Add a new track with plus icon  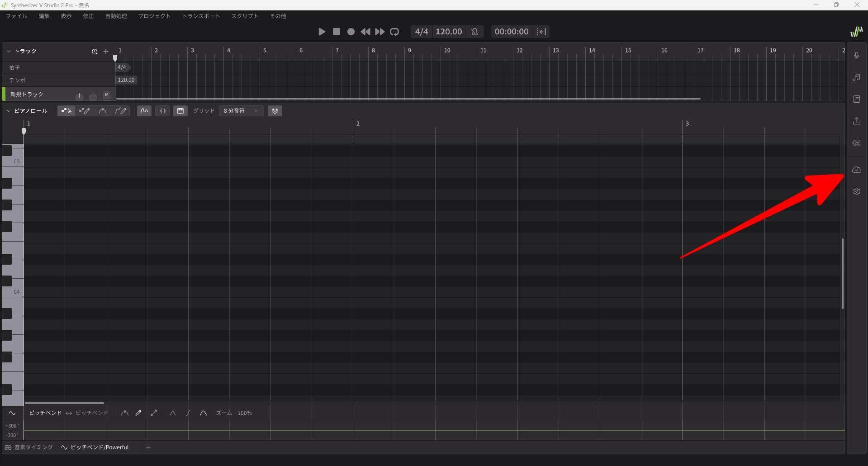click(106, 52)
